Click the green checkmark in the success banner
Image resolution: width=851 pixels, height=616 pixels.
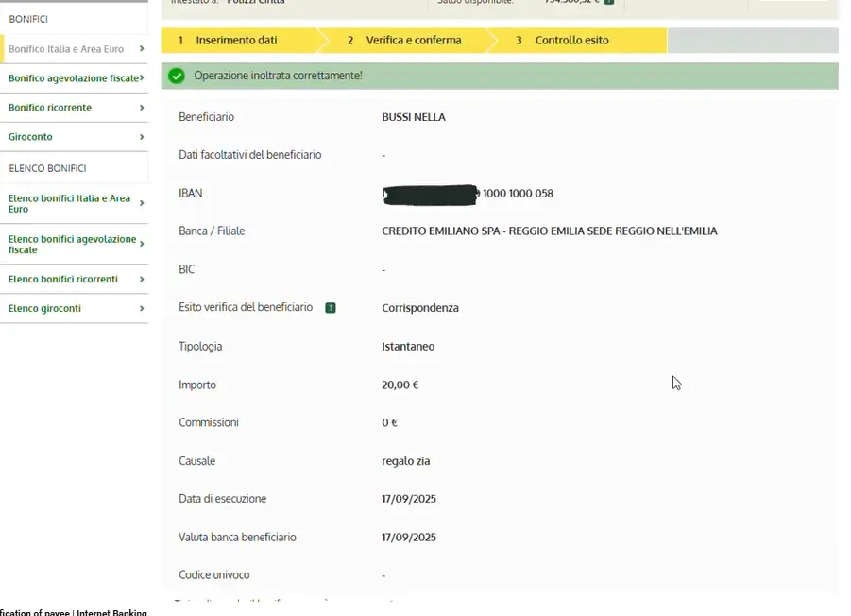(x=177, y=76)
